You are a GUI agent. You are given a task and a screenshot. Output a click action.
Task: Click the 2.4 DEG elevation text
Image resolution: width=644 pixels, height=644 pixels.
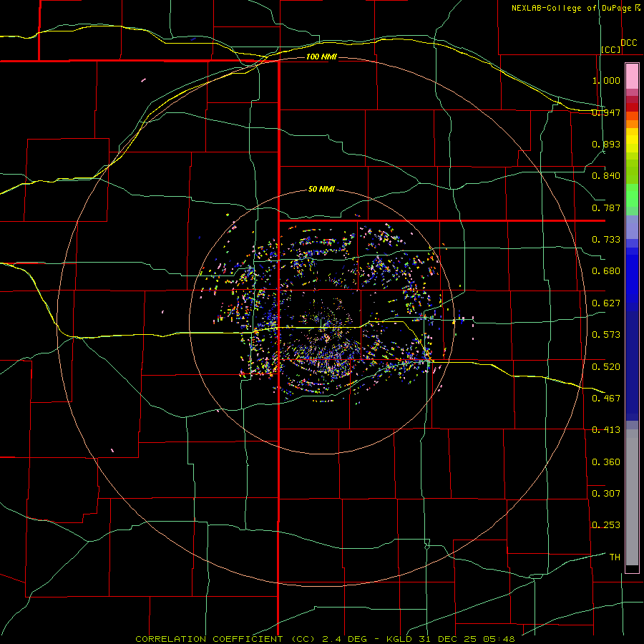point(343,639)
